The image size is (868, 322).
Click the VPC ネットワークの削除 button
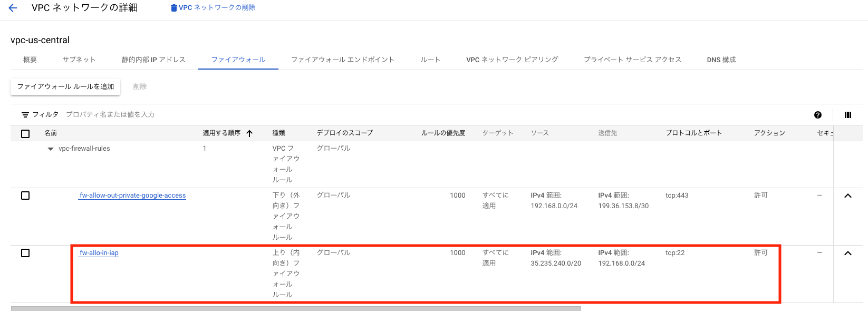coord(213,8)
